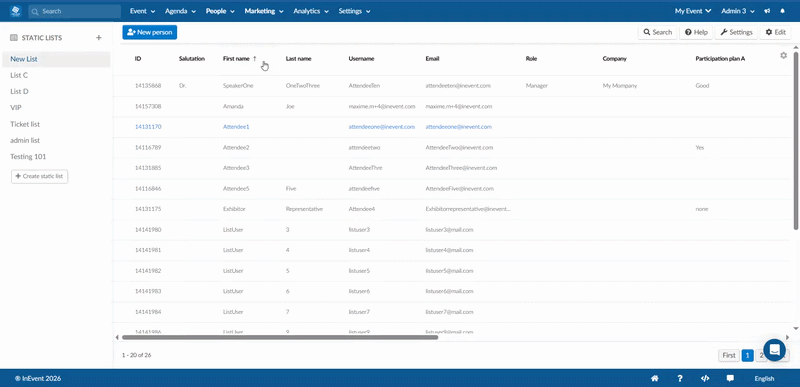Go to home icon in footer
The width and height of the screenshot is (800, 387).
655,378
